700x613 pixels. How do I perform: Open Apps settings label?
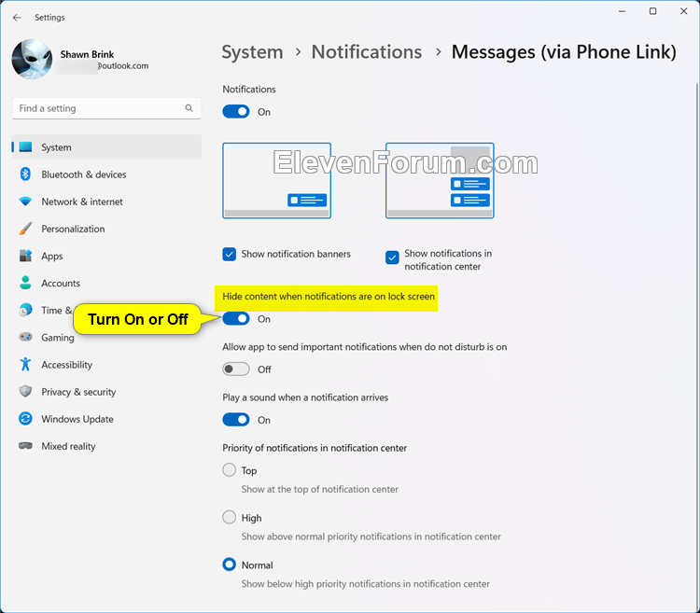click(x=52, y=256)
